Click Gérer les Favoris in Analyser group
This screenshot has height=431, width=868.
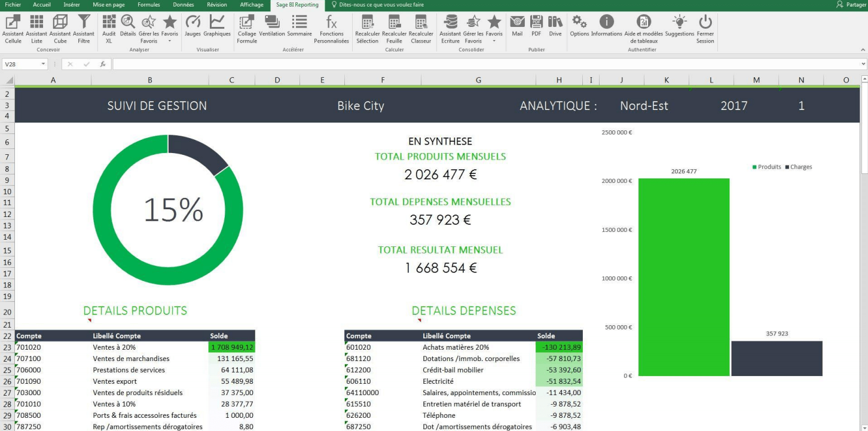pos(149,29)
